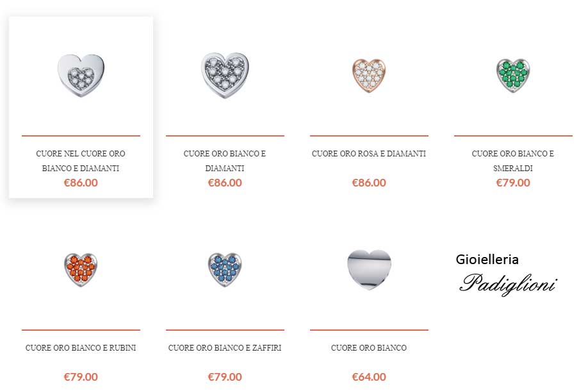Image resolution: width=588 pixels, height=391 pixels.
Task: Click the CUORE ORO BIANCO E RUBINI title
Action: pyautogui.click(x=81, y=348)
